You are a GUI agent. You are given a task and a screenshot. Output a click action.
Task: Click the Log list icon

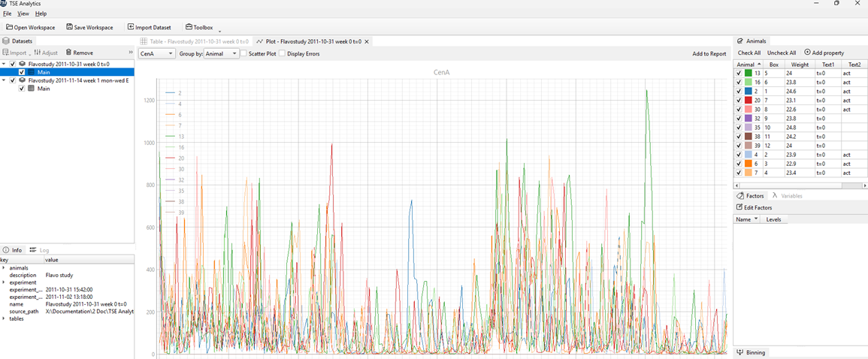pyautogui.click(x=33, y=250)
